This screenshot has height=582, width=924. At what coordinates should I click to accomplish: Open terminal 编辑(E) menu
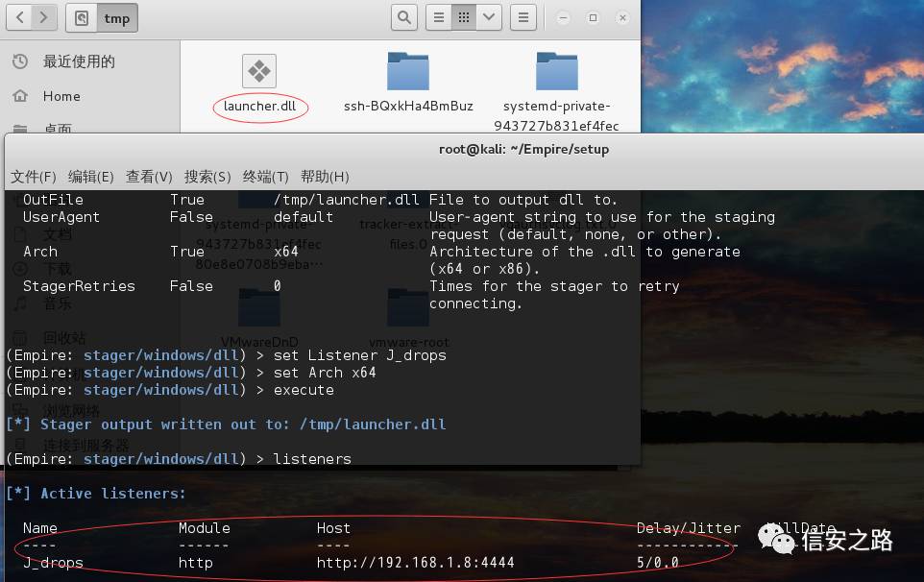coord(90,177)
